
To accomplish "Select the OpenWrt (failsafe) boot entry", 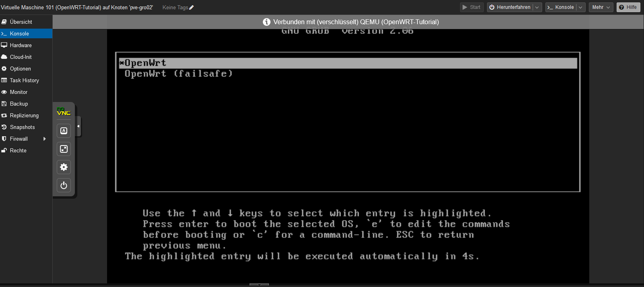I will pyautogui.click(x=179, y=74).
